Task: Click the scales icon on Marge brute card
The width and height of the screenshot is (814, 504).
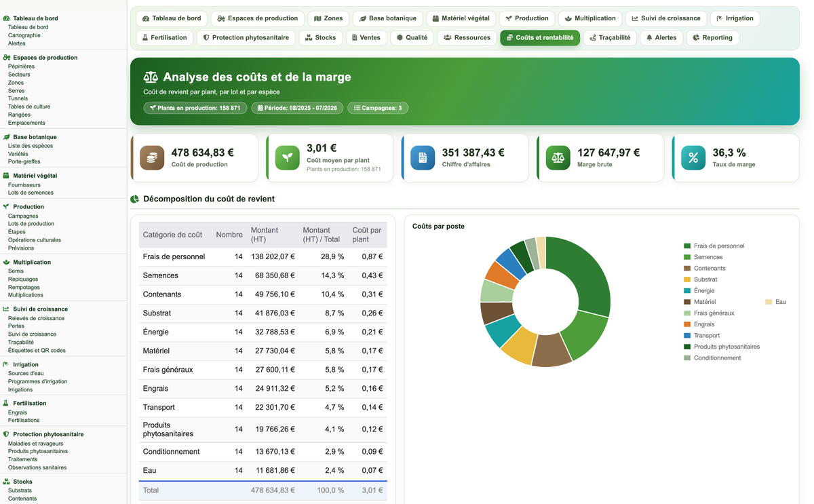Action: (558, 157)
